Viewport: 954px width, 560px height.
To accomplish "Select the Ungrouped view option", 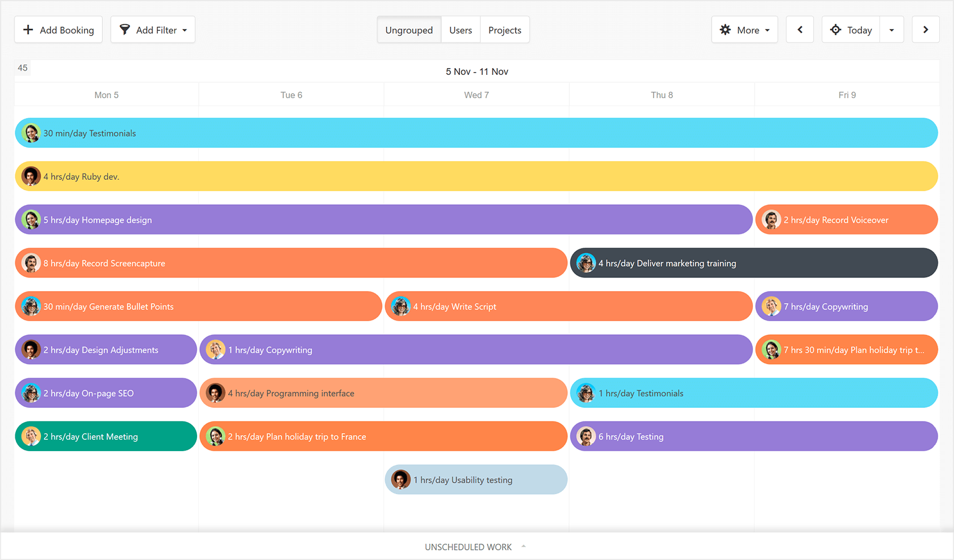I will tap(409, 30).
